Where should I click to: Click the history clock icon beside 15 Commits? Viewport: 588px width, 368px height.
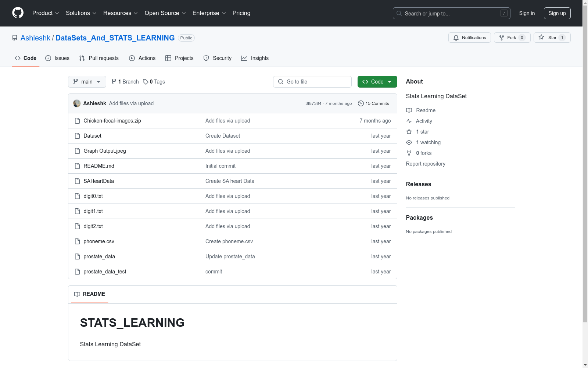[x=361, y=103]
